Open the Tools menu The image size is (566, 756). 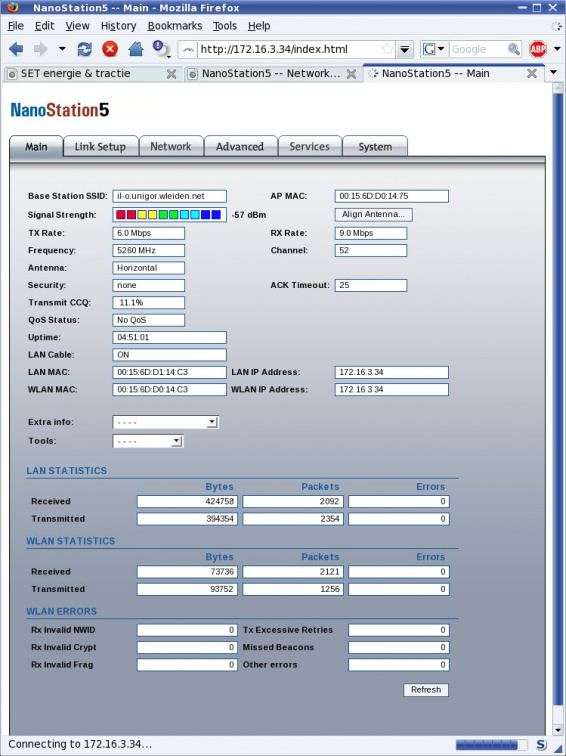225,26
